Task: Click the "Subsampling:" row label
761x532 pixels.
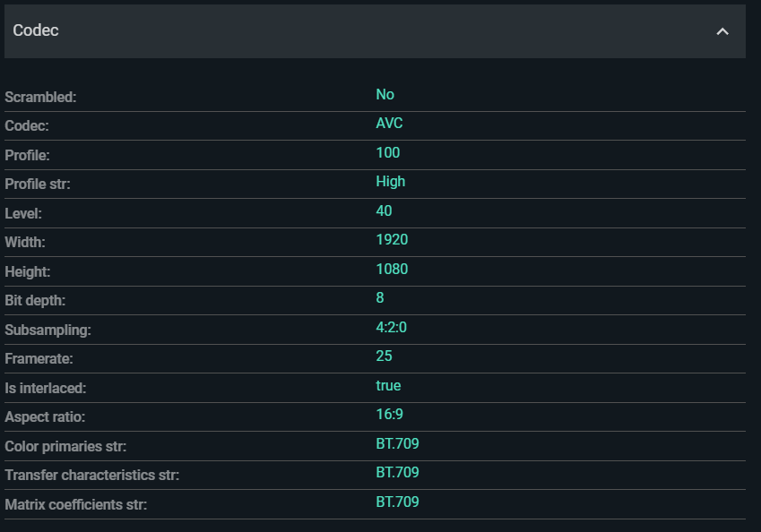Action: click(48, 330)
